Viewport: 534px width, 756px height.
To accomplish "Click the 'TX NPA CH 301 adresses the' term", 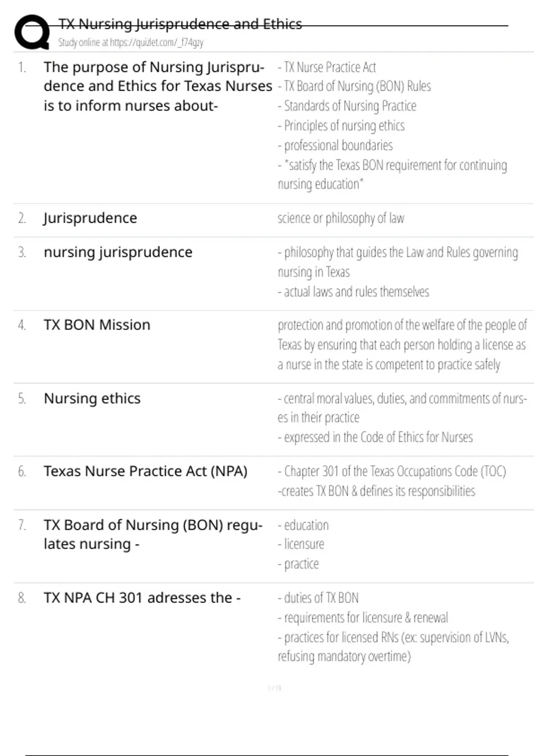I will click(x=142, y=598).
